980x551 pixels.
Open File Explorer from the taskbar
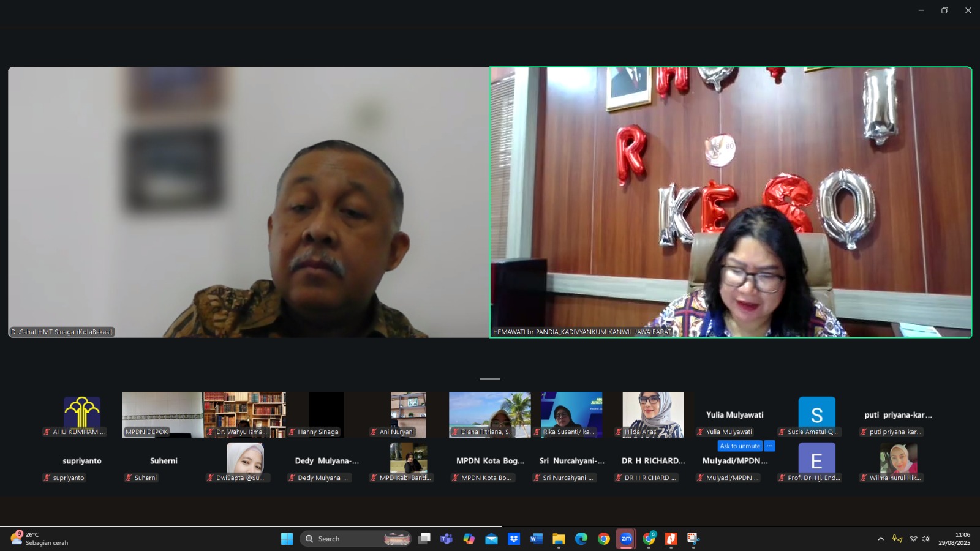559,539
